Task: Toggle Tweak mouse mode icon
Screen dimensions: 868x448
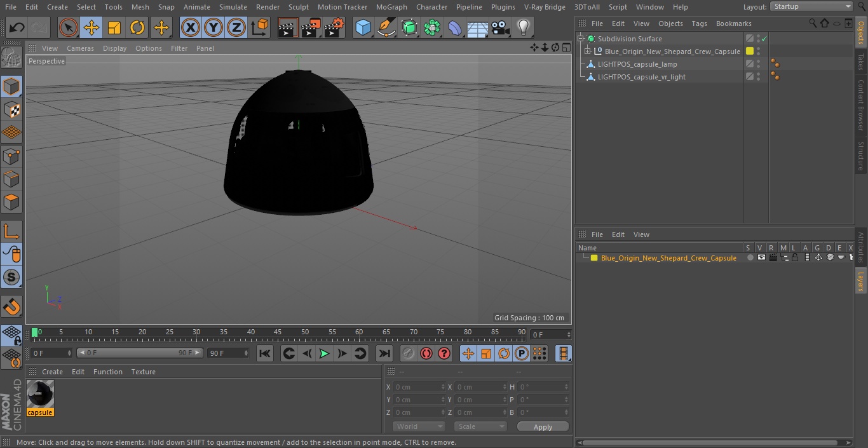Action: coord(11,254)
